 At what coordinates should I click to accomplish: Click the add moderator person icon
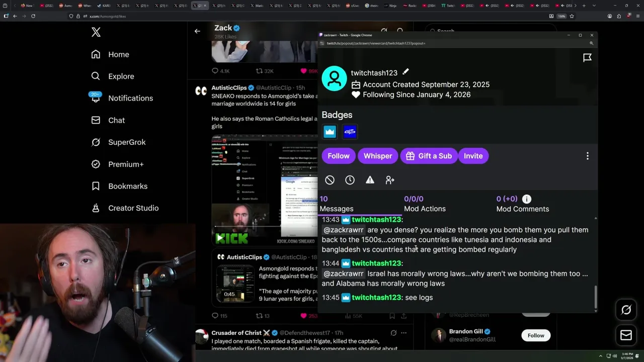coord(390,180)
